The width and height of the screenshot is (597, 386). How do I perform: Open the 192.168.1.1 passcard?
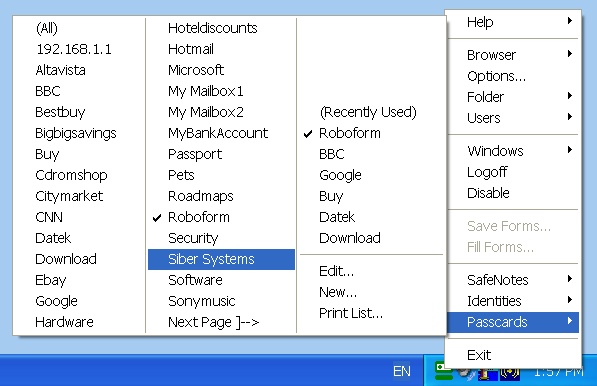coord(79,49)
